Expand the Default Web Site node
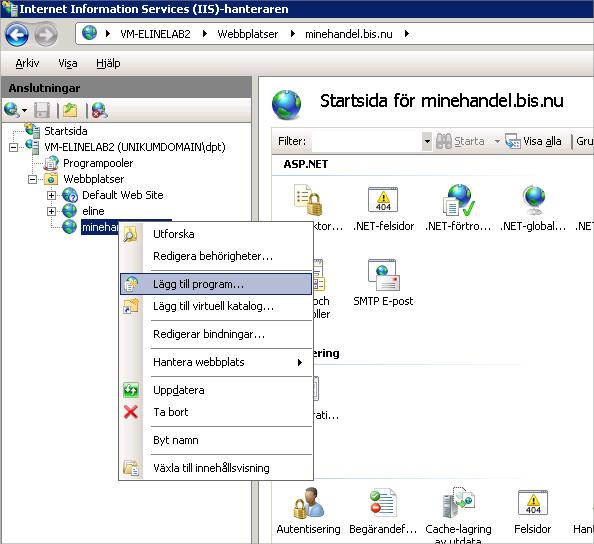 [51, 195]
